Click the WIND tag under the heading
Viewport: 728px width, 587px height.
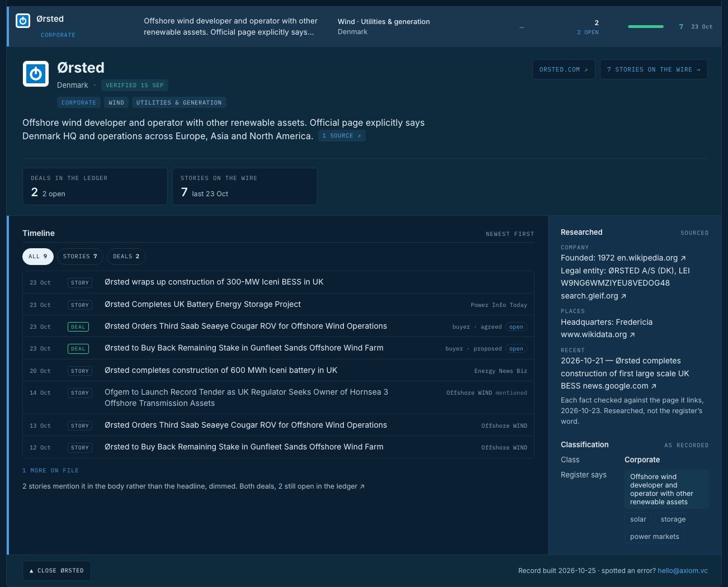(116, 102)
